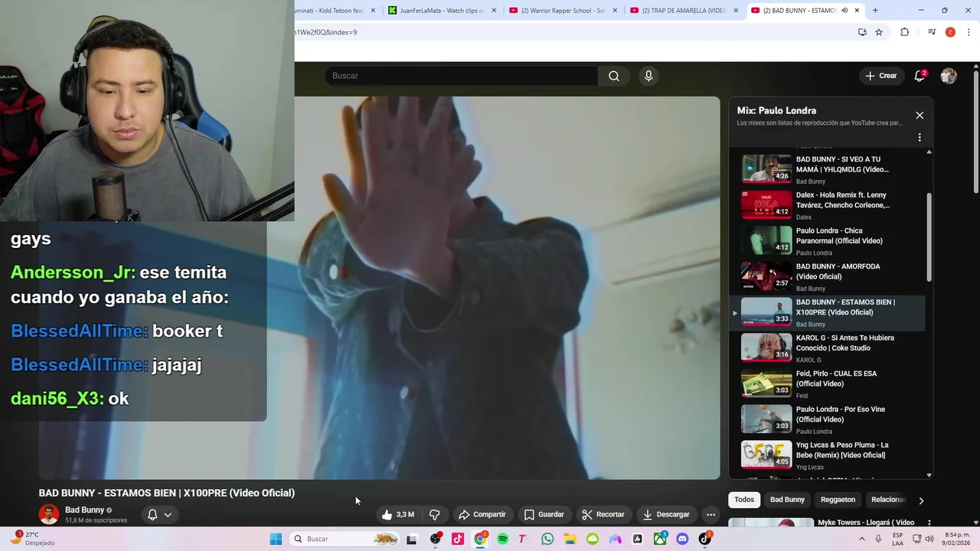
Task: Click install app icon in address bar
Action: [862, 32]
